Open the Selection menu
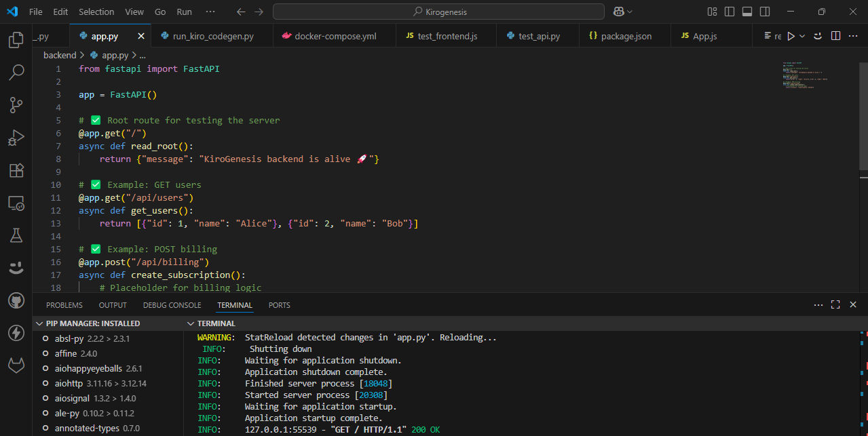Screen dimensions: 868x436 click(x=96, y=12)
